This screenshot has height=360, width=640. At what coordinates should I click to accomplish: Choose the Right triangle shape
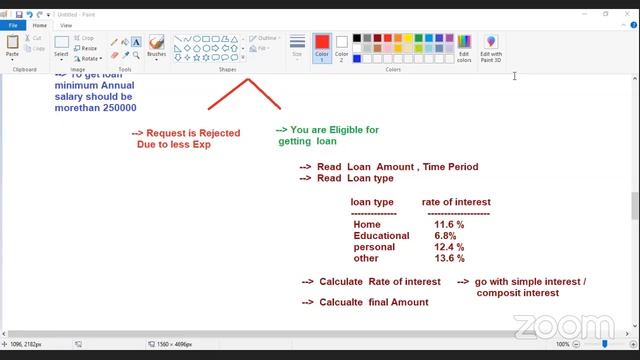178,49
